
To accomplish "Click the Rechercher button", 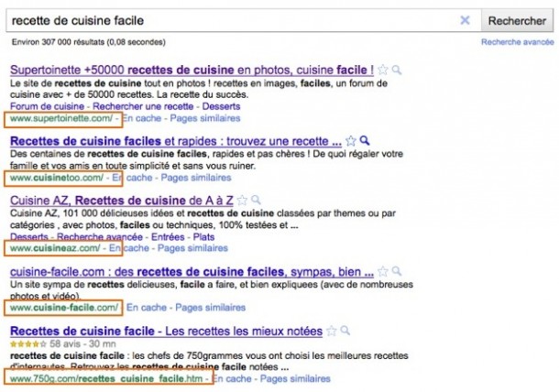I will tap(517, 21).
